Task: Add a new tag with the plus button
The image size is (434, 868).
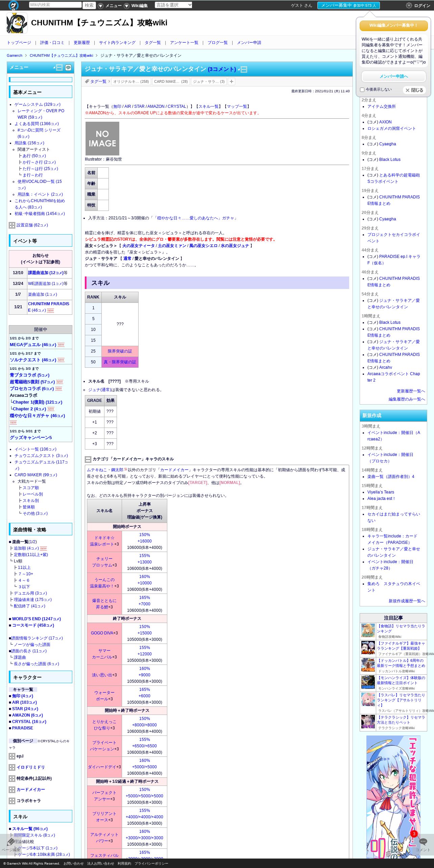Action: 232,81
